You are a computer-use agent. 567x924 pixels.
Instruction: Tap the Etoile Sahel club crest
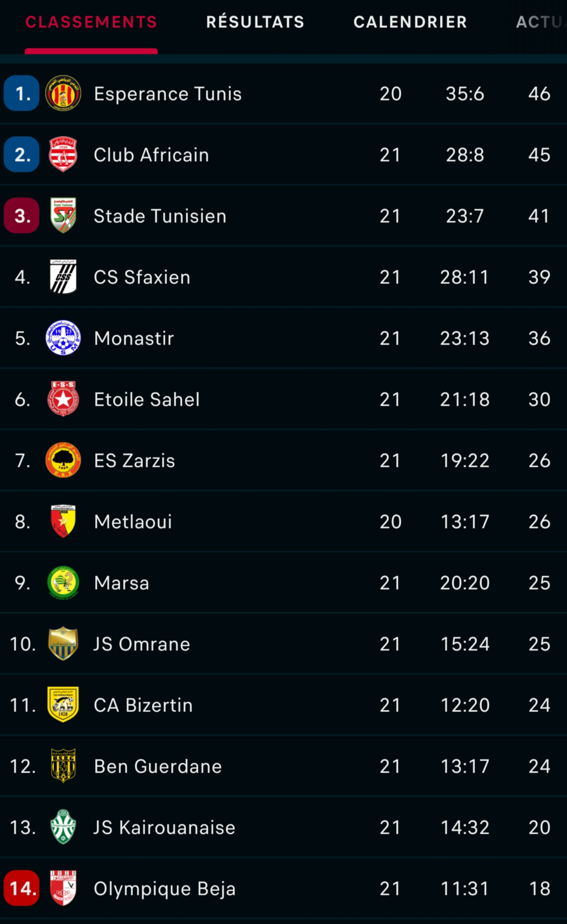[x=63, y=399]
